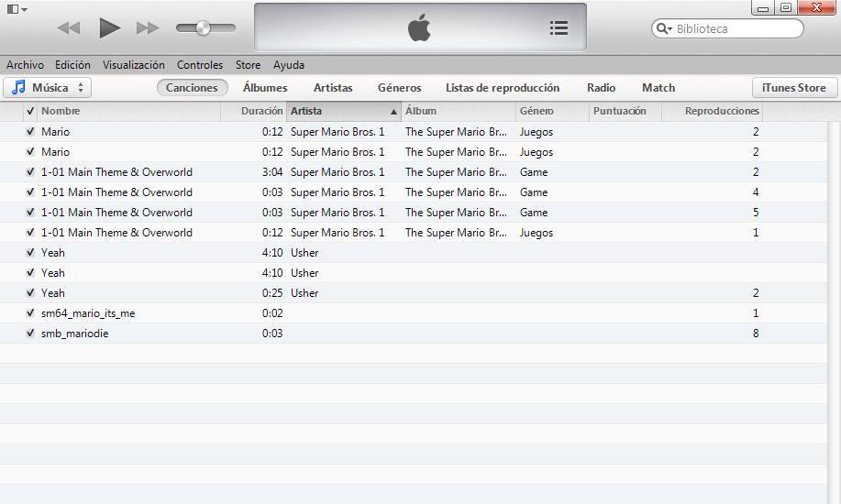Uncheck Main Theme checkbox with 4 plays
Image resolution: width=841 pixels, height=504 pixels.
click(x=30, y=192)
